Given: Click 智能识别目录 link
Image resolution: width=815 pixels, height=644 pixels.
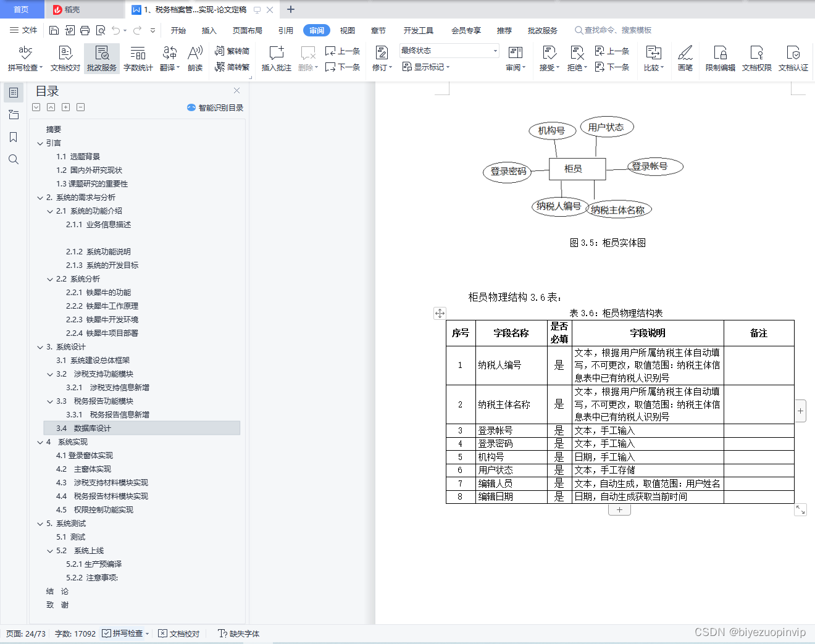Looking at the screenshot, I should pos(215,107).
